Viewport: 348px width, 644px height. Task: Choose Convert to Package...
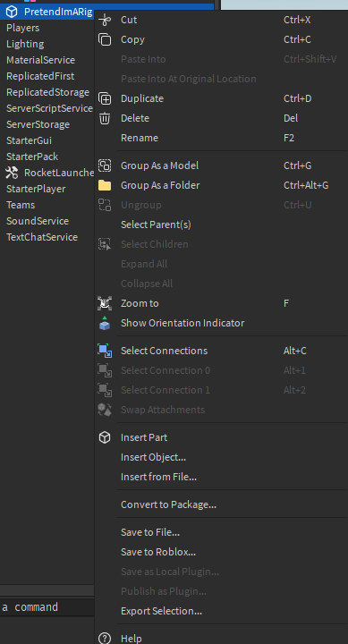tap(222, 504)
